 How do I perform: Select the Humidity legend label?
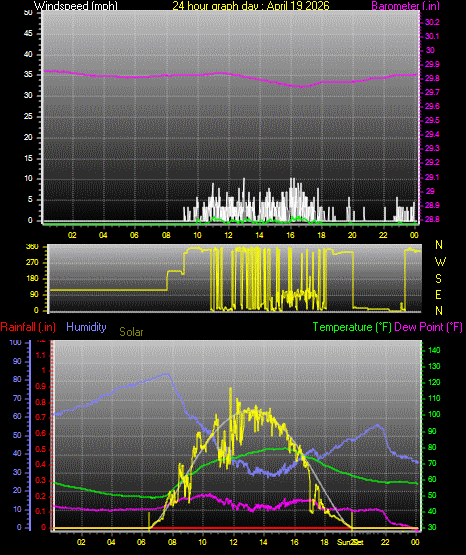click(86, 327)
